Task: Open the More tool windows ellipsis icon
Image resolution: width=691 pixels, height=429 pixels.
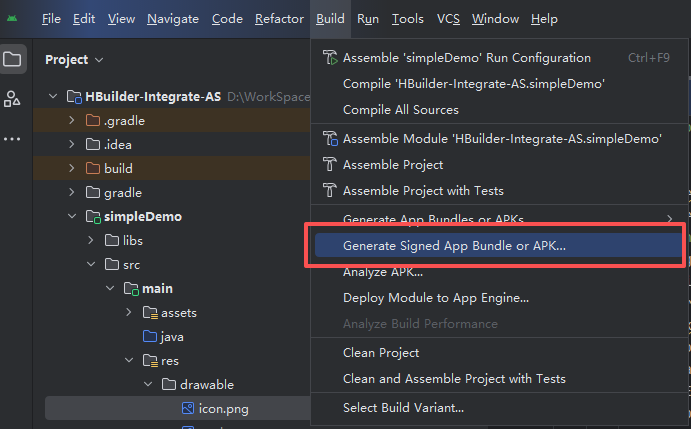Action: click(x=12, y=139)
